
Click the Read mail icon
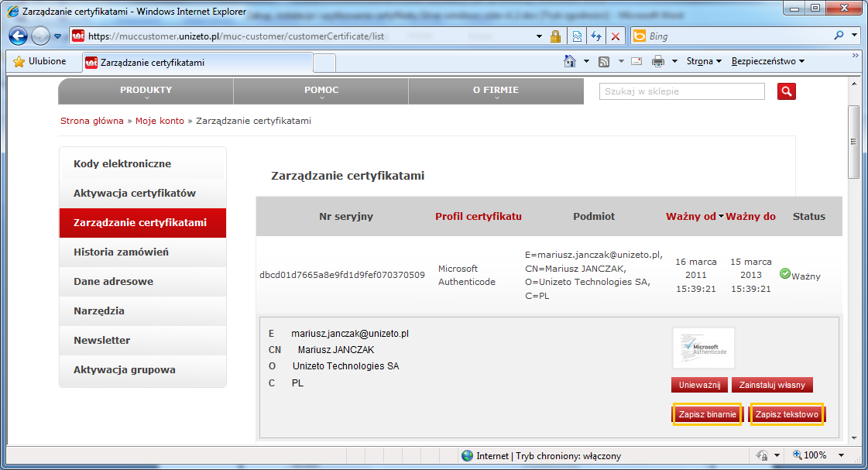(x=636, y=61)
